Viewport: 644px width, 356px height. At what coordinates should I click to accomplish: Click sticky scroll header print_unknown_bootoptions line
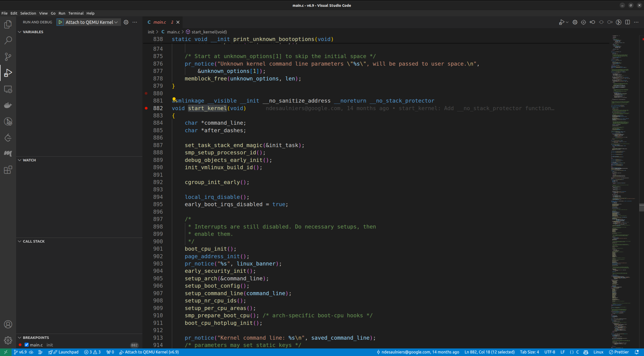coord(376,39)
